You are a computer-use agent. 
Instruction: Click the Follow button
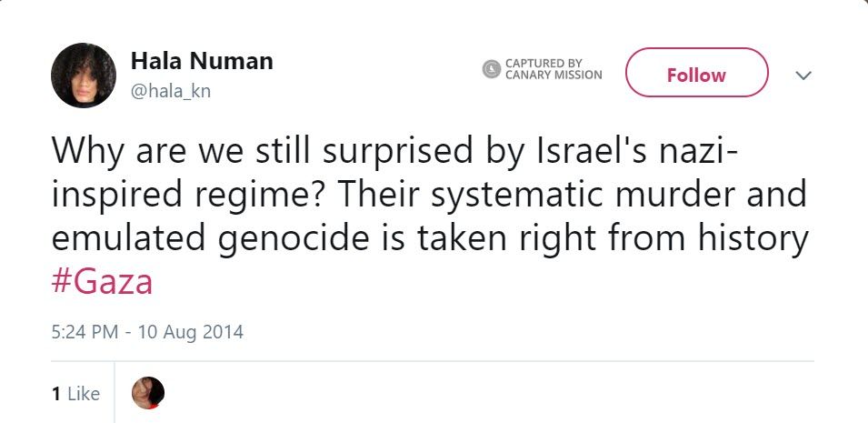(696, 76)
